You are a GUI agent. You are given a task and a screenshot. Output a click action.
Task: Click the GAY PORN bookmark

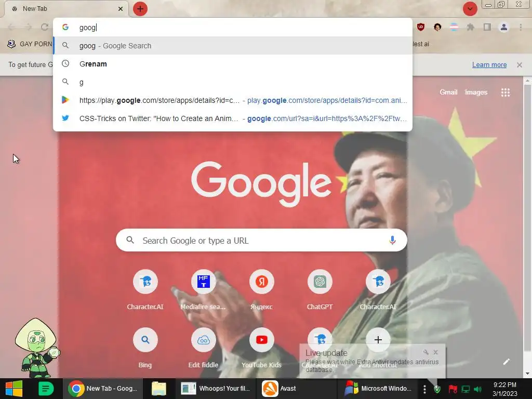click(30, 44)
